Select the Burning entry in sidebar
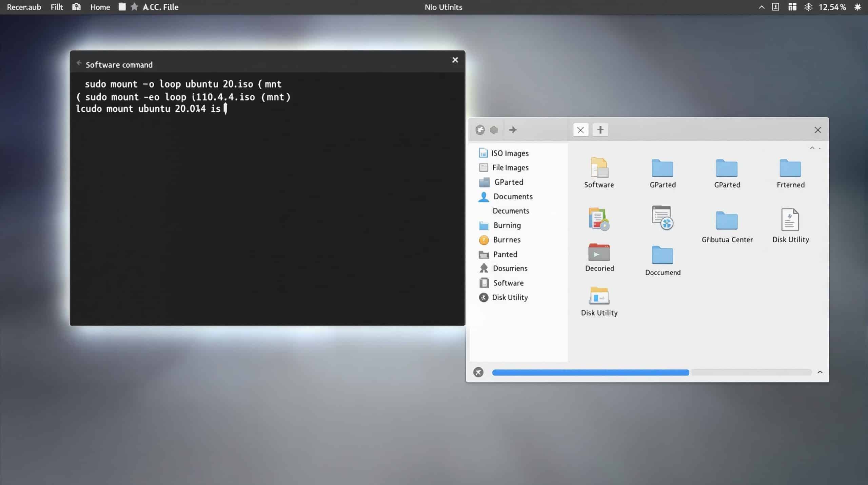Screen dimensions: 868x485 point(507,225)
